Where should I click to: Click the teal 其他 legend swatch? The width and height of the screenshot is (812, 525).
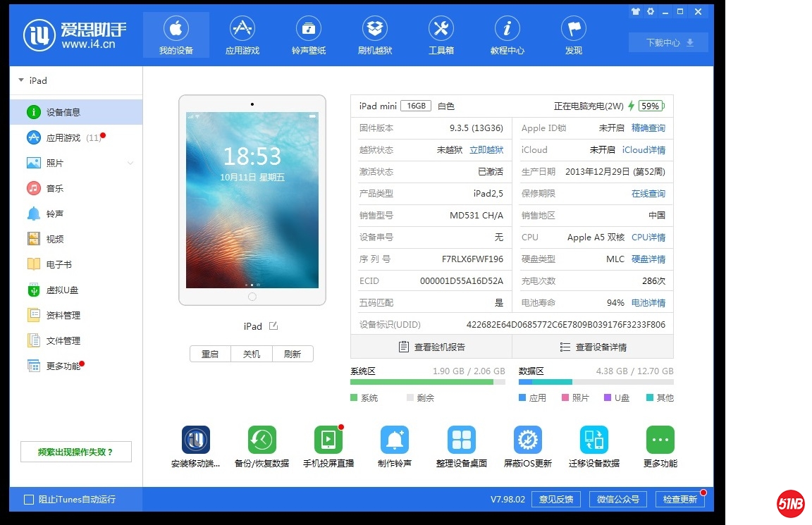[650, 397]
